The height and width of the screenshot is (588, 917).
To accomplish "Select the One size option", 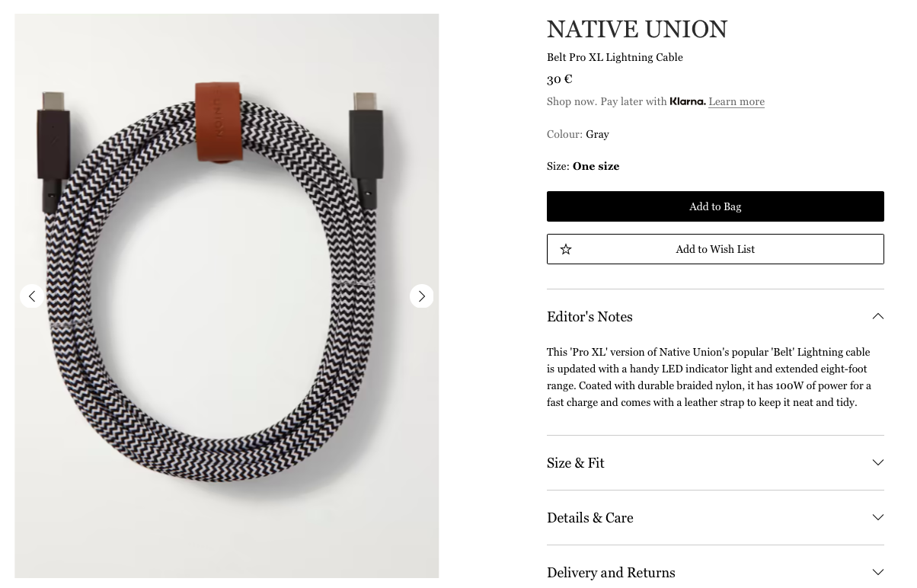I will point(596,166).
